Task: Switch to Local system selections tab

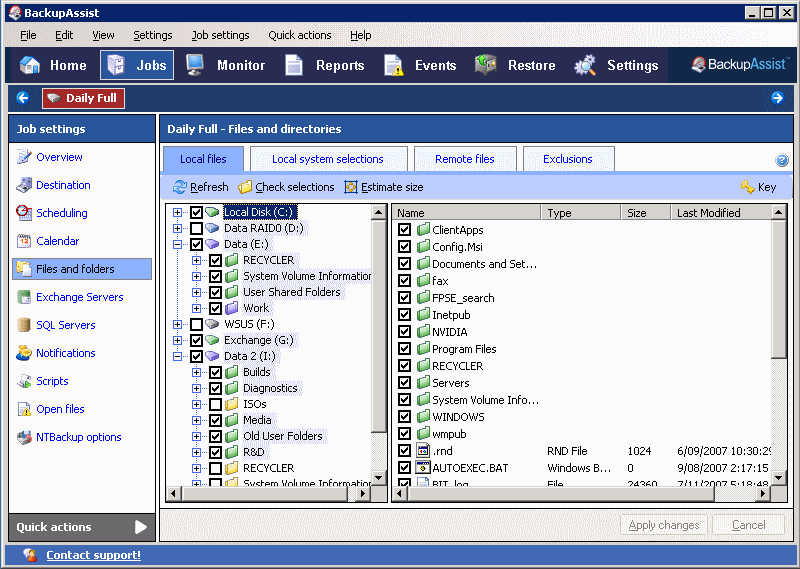Action: click(x=328, y=159)
